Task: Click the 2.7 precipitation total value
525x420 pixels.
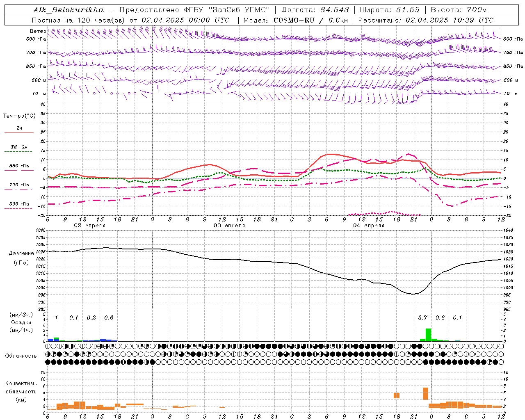Action: 422,317
